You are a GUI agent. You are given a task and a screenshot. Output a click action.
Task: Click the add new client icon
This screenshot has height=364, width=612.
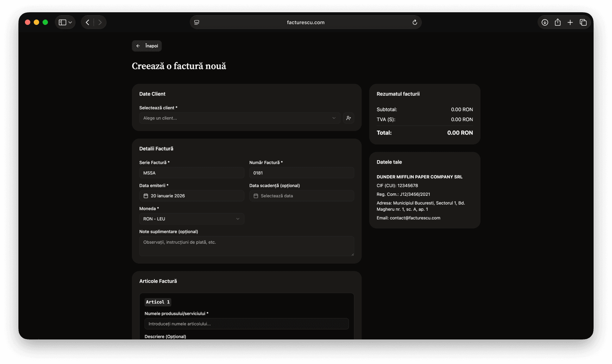point(348,118)
